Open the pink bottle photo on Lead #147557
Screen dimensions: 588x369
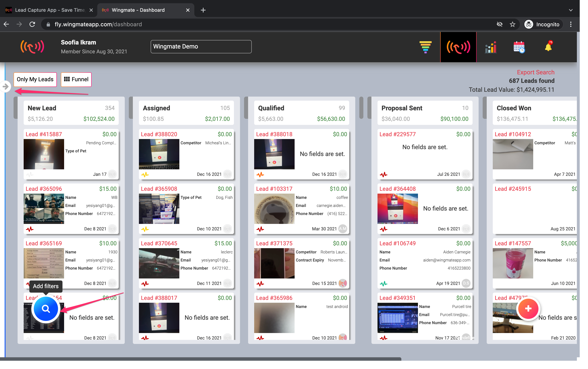click(x=513, y=263)
